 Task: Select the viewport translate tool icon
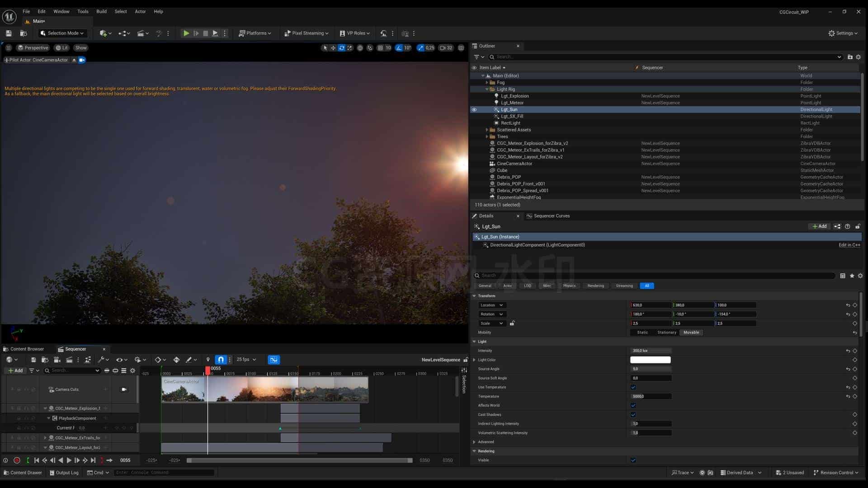point(333,48)
